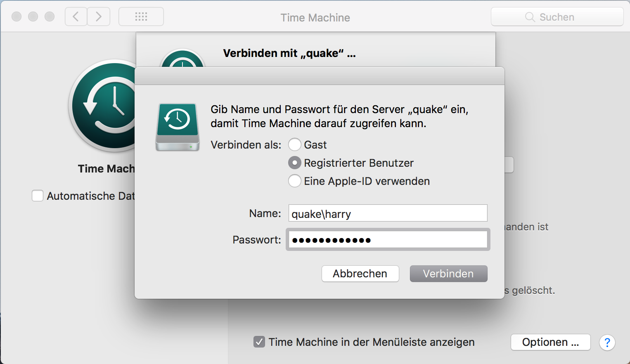
Task: Click the magnifier icon in the Suchen field
Action: pyautogui.click(x=530, y=17)
